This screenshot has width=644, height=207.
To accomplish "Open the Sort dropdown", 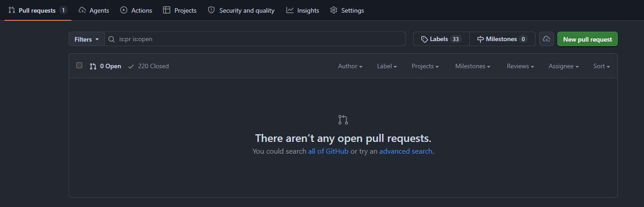I will [x=602, y=66].
